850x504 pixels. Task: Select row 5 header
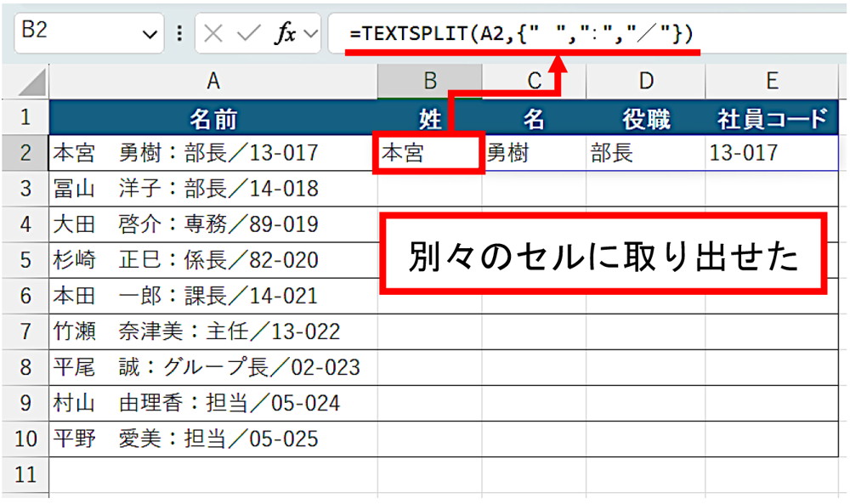pyautogui.click(x=25, y=260)
